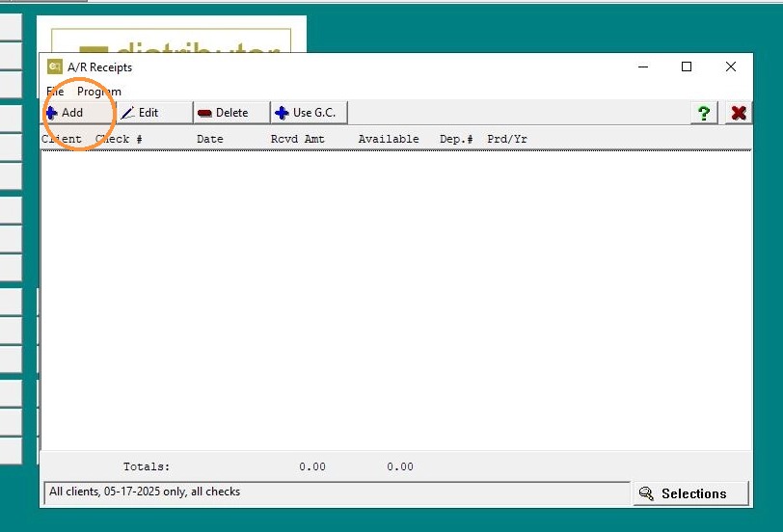Maximize the A/R Receipts window

(x=687, y=66)
